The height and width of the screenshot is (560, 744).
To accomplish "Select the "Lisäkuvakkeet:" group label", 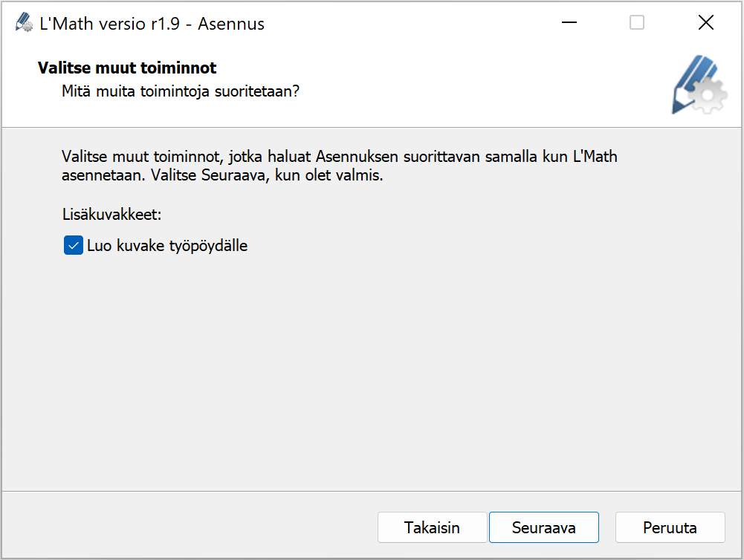I will tap(111, 215).
